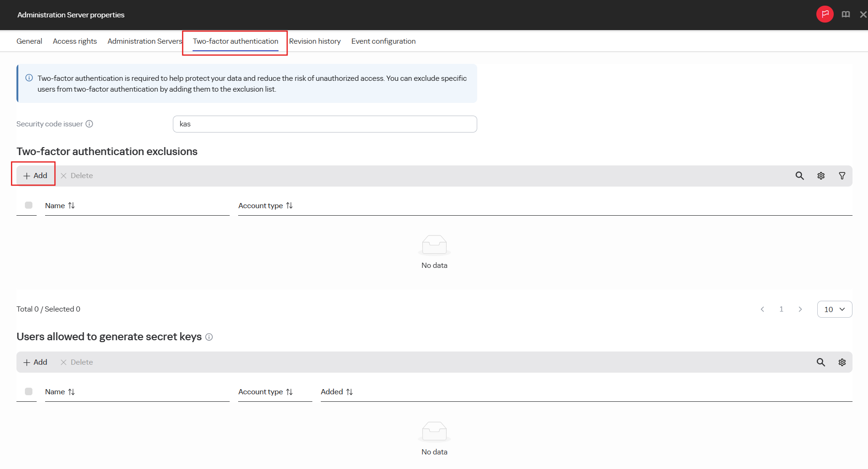The height and width of the screenshot is (469, 868).
Task: Open the Access rights tab
Action: pos(75,41)
